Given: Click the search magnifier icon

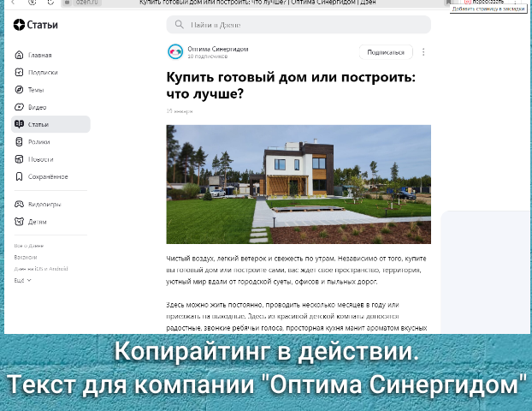Looking at the screenshot, I should pos(179,25).
